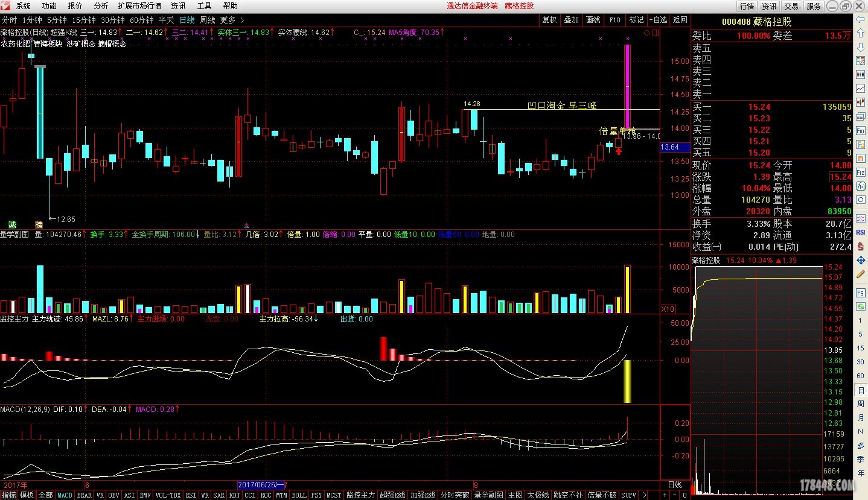Select the MACD indicator tab
This screenshot has width=868, height=500.
point(65,495)
